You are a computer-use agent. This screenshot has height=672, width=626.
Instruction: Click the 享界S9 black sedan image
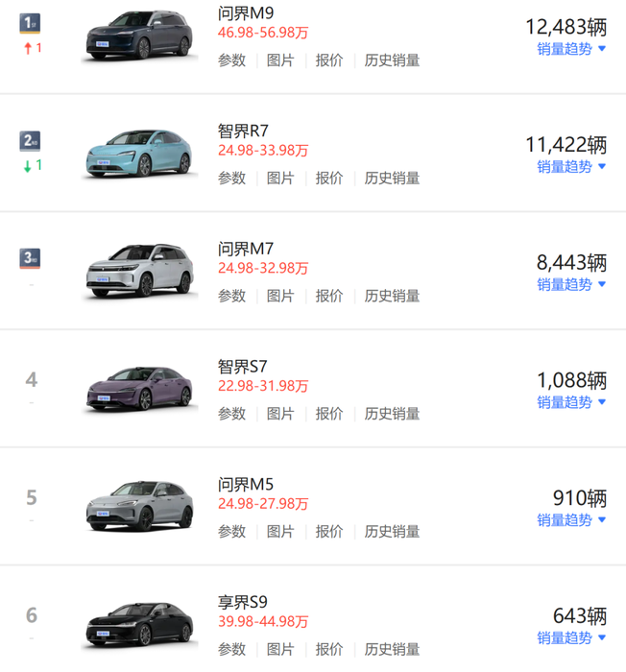pyautogui.click(x=139, y=625)
